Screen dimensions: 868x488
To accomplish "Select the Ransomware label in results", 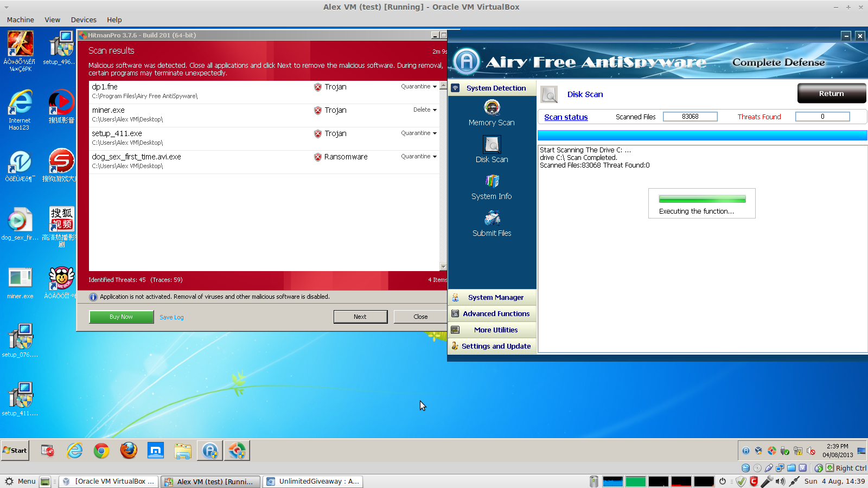I will (346, 157).
